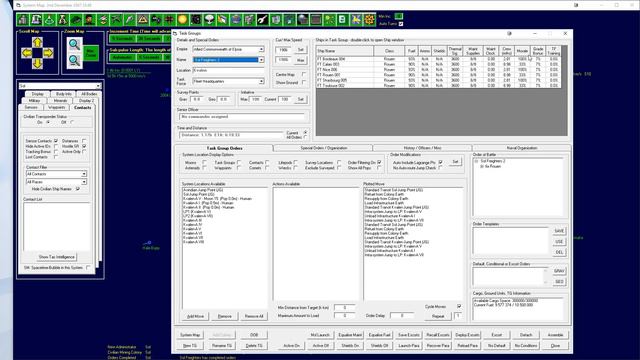
Task: Toggle the Cycle Moves checkbox
Action: 459,306
